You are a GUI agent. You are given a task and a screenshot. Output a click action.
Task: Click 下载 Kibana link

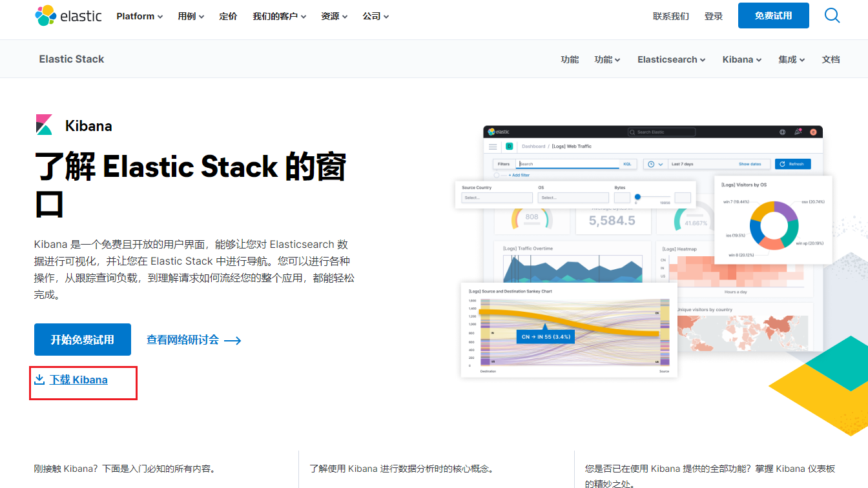point(79,380)
